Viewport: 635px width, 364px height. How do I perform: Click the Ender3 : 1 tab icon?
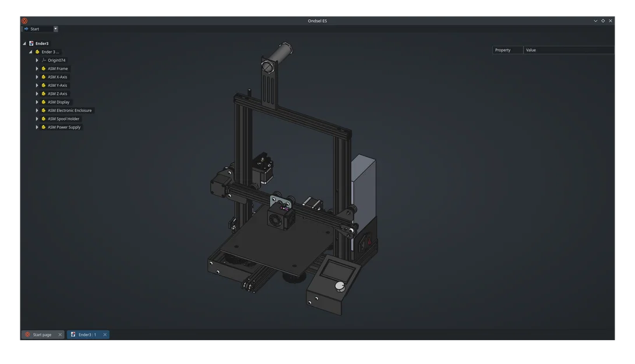[x=73, y=334]
